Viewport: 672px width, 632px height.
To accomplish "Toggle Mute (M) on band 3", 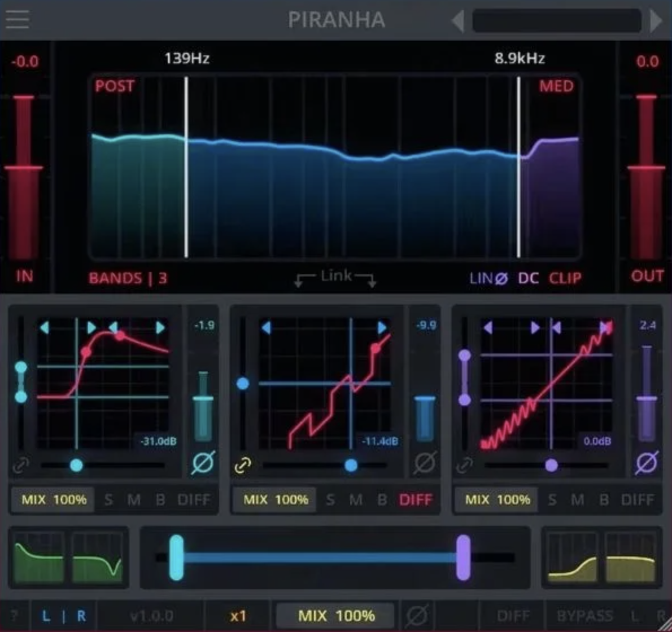I will tap(578, 500).
